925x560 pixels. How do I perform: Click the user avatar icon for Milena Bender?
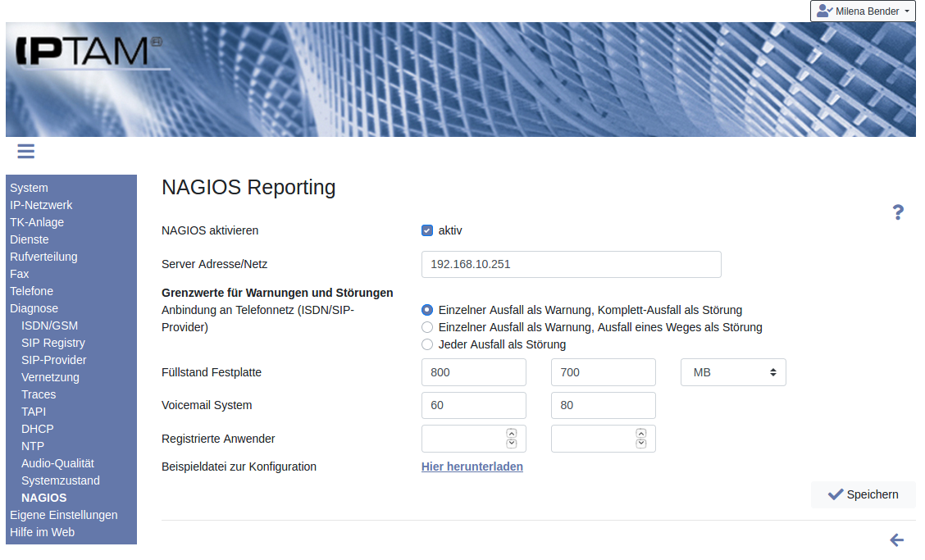[824, 11]
